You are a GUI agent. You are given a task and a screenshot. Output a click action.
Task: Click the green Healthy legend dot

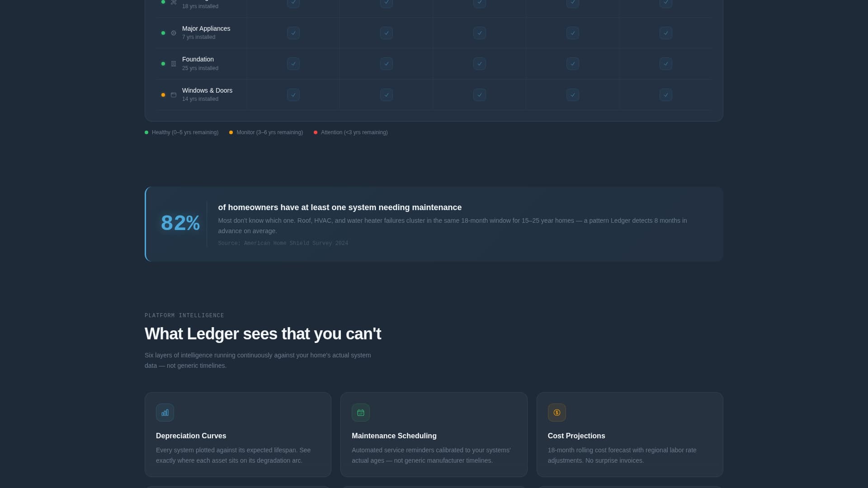146,132
